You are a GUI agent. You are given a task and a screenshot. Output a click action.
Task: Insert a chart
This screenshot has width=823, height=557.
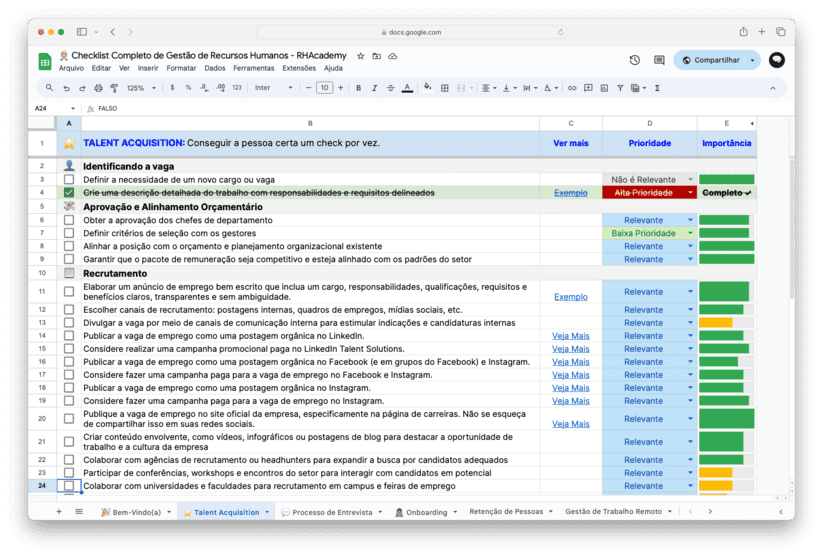[604, 88]
